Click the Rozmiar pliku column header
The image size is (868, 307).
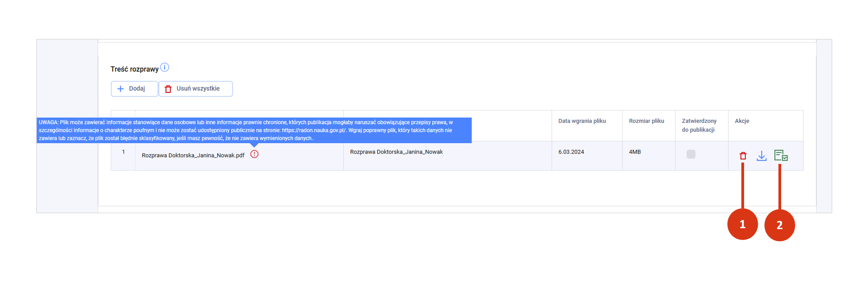coord(646,121)
